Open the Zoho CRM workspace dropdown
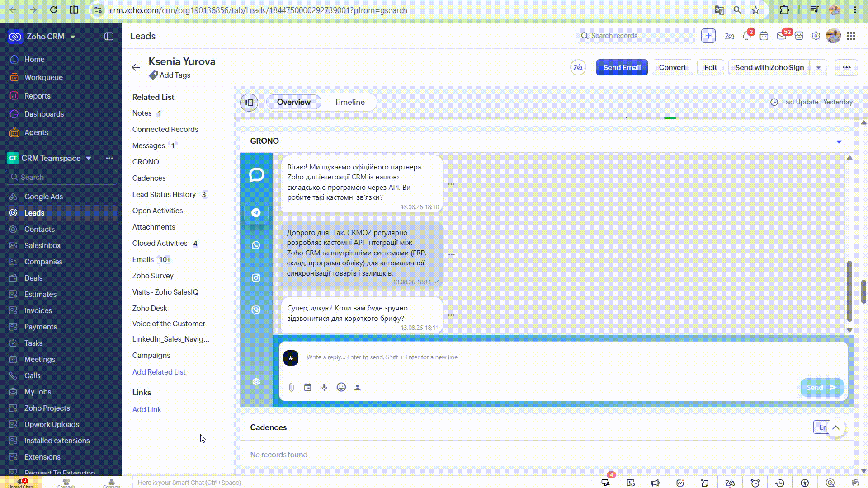868x488 pixels. pyautogui.click(x=73, y=37)
